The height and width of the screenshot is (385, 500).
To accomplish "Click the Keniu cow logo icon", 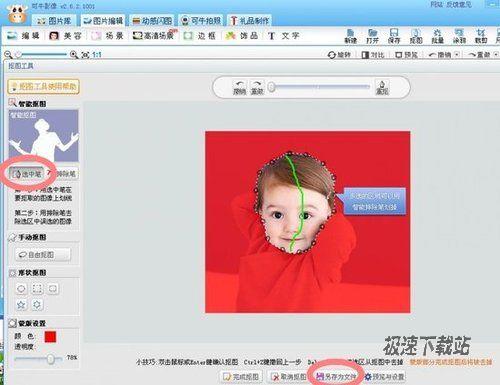I will (x=17, y=14).
